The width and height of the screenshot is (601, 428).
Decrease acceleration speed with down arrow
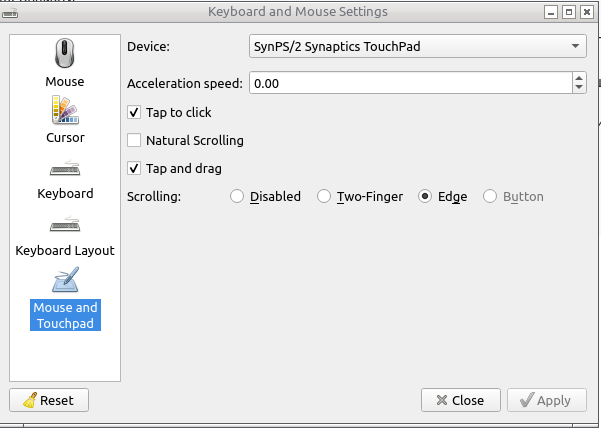tap(579, 89)
